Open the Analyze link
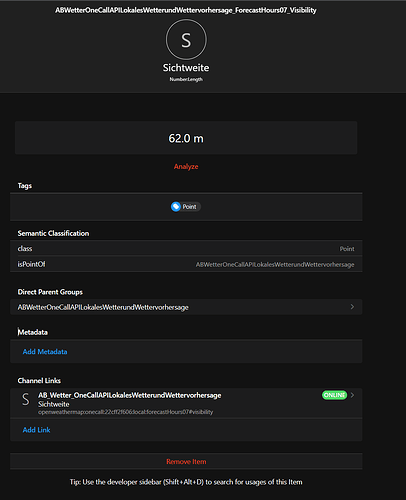This screenshot has width=406, height=500. pos(186,166)
